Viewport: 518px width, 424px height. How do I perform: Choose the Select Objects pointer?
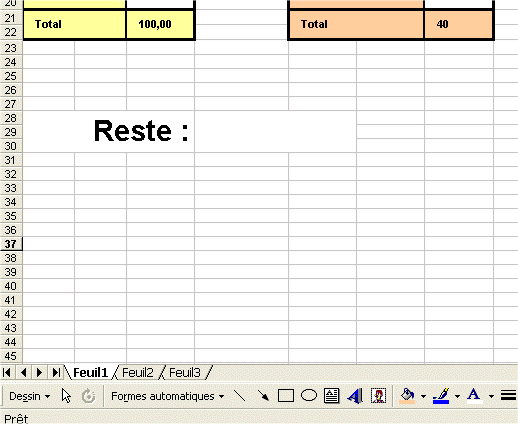pos(66,396)
